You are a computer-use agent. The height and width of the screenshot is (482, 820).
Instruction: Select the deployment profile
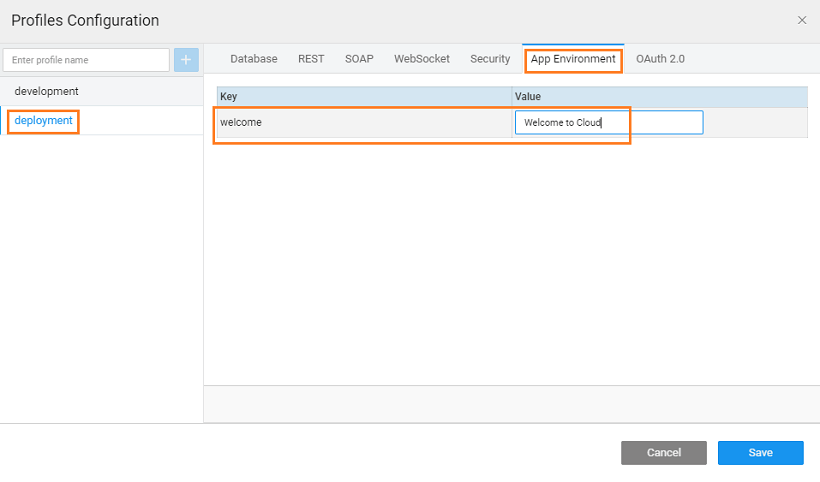click(43, 121)
